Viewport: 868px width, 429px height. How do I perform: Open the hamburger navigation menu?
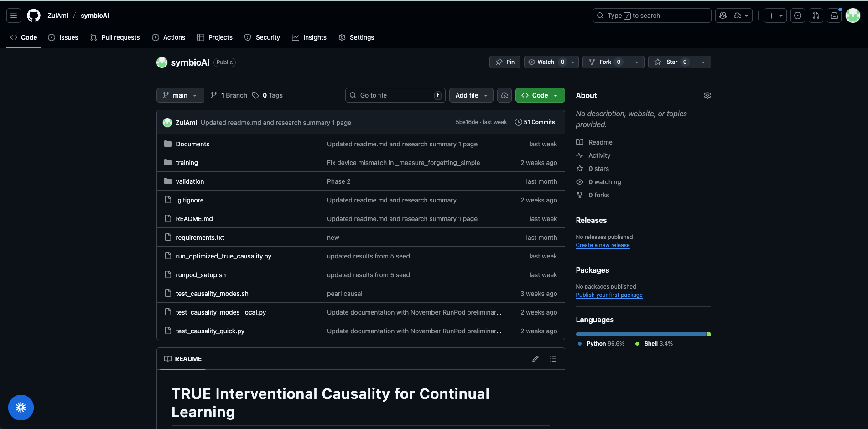click(x=14, y=16)
